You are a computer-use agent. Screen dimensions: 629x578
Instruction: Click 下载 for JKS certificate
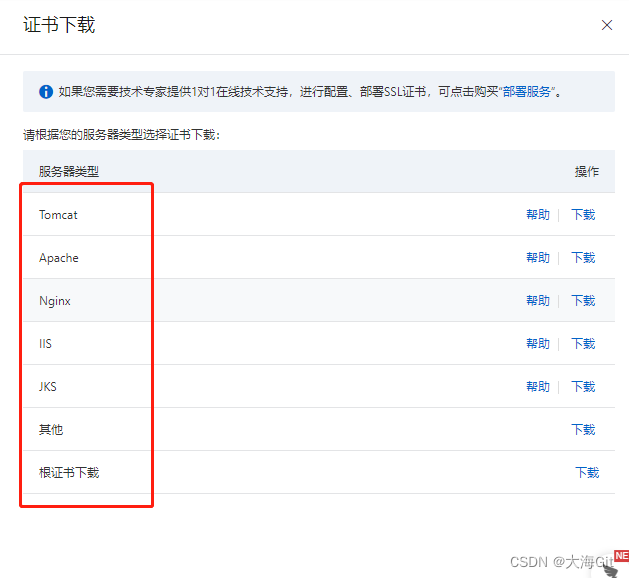[x=583, y=386]
